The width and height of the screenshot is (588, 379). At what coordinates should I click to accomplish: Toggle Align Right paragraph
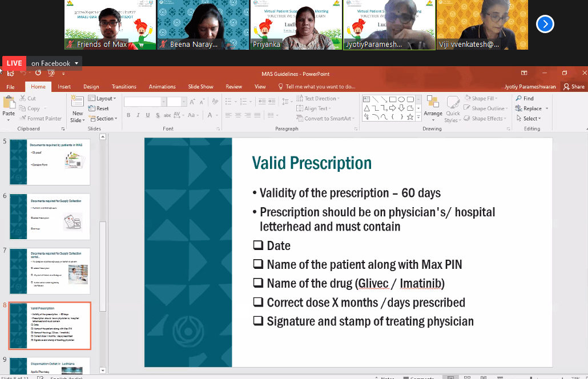(x=248, y=115)
